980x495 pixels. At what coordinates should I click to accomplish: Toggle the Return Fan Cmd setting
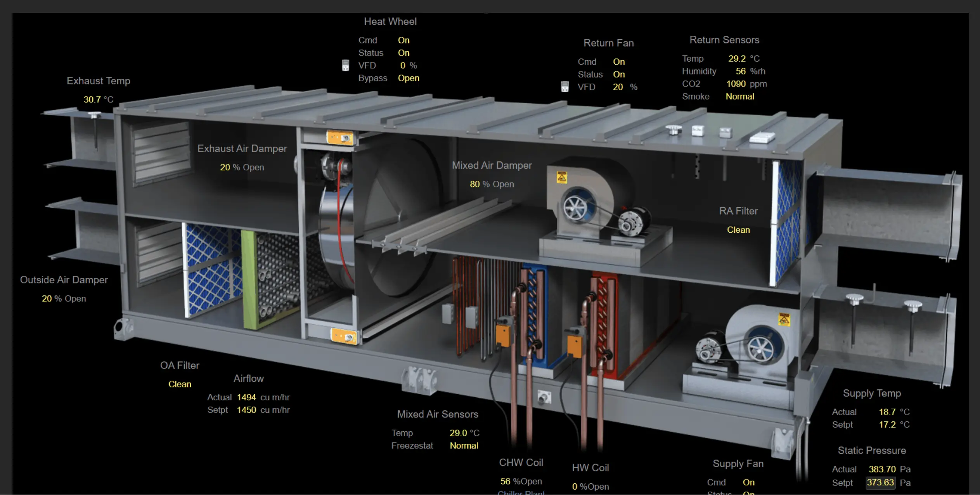[619, 61]
